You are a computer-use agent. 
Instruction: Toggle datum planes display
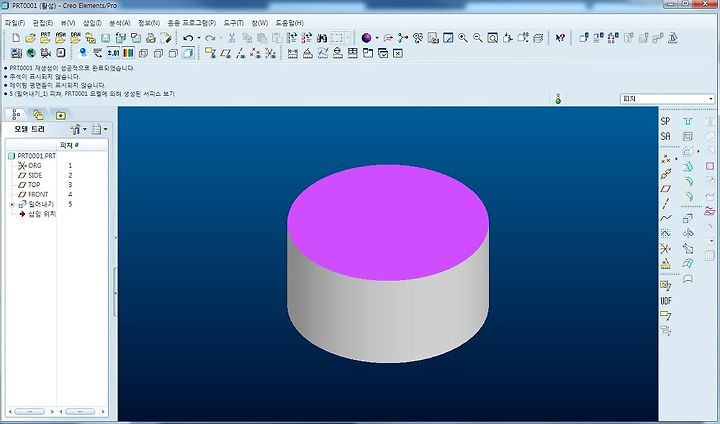[x=225, y=53]
